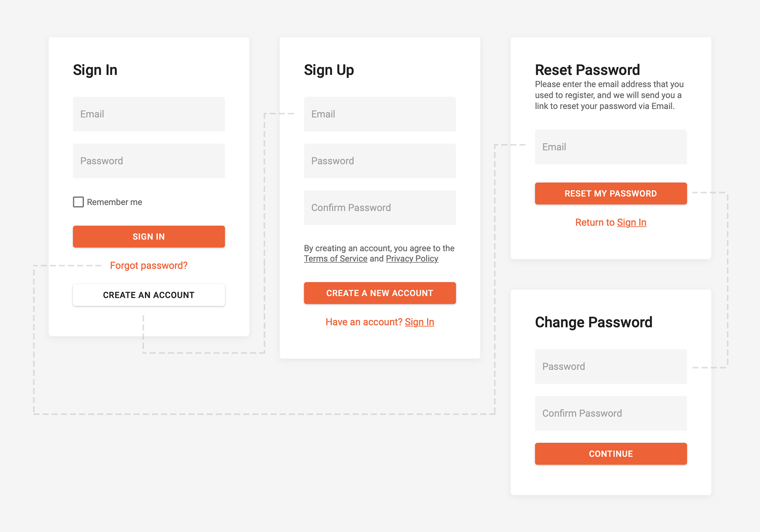Click the CREATE A NEW ACCOUNT button
This screenshot has width=760, height=532.
[x=379, y=293]
